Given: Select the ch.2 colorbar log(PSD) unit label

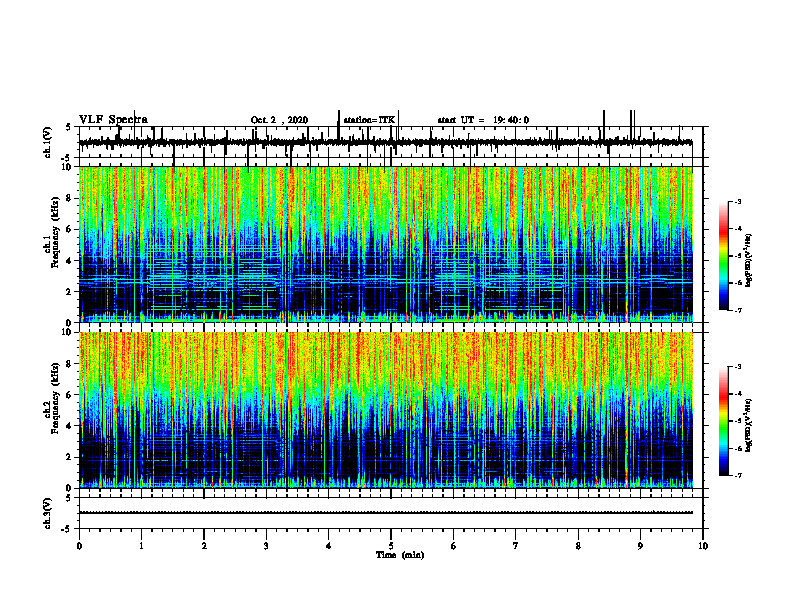Looking at the screenshot, I should click(x=749, y=424).
